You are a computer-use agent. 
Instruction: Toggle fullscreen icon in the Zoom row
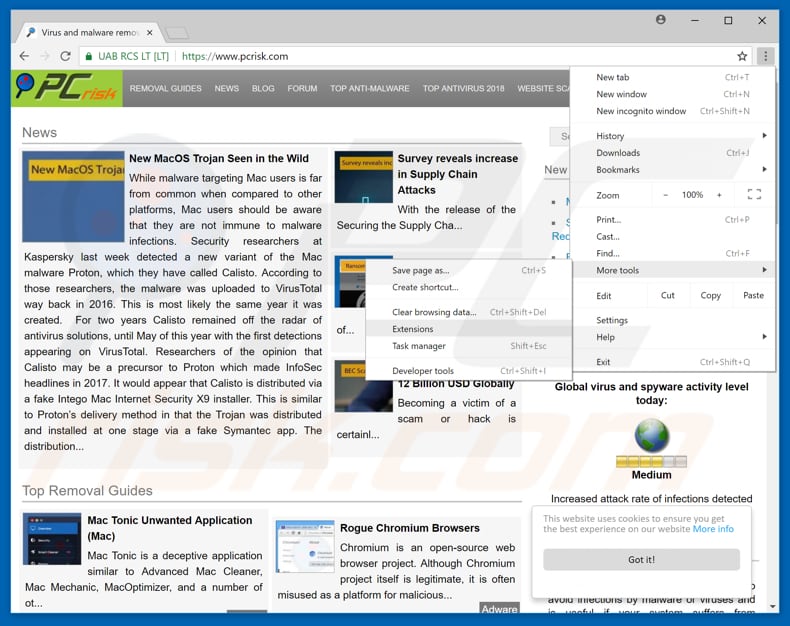click(754, 195)
